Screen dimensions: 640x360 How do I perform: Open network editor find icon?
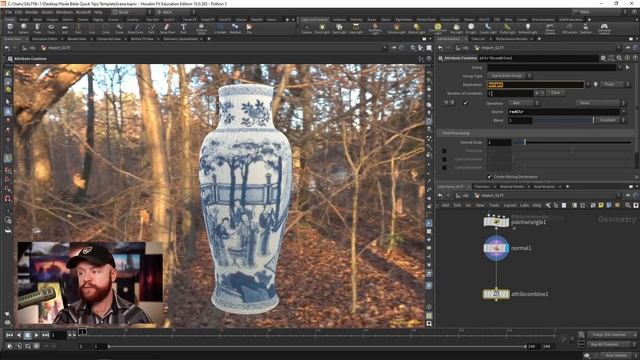point(627,205)
